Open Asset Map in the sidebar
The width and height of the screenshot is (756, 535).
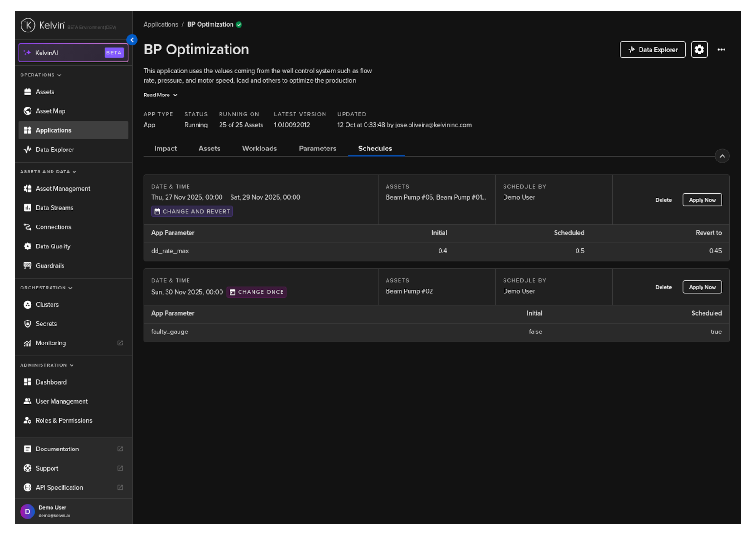point(51,111)
